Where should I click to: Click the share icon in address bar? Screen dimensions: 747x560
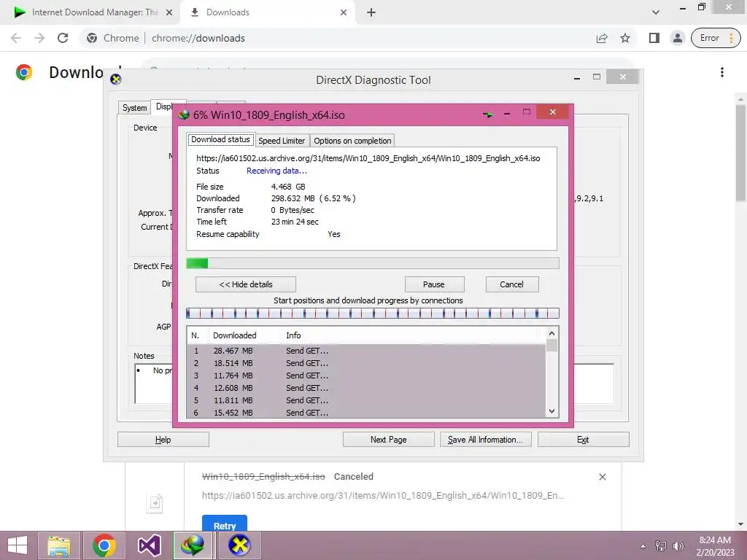[x=602, y=38]
